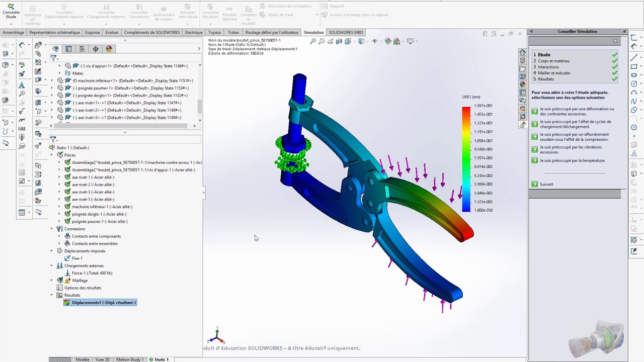Click the View Settings monitor icon

click(x=410, y=41)
